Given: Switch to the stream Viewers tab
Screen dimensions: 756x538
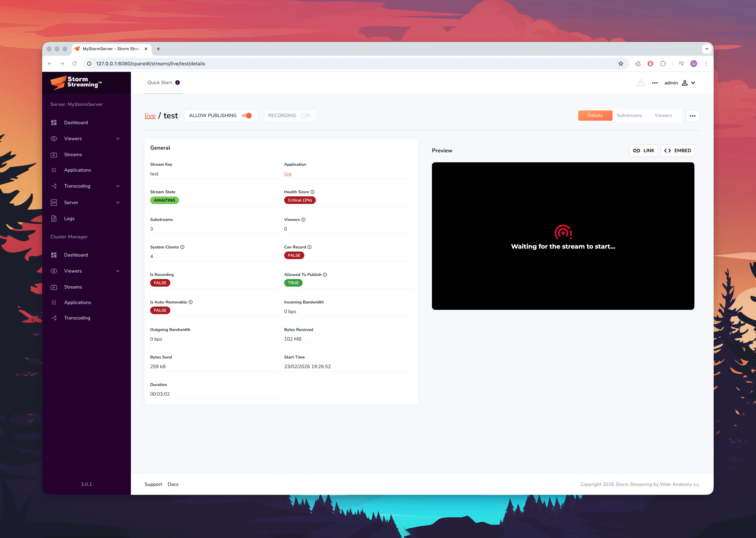Looking at the screenshot, I should [663, 116].
